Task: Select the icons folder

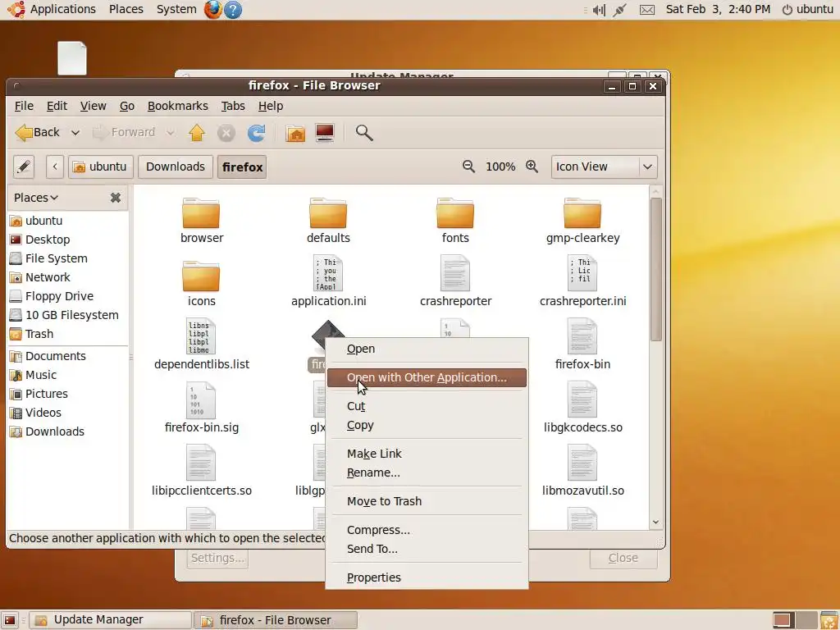Action: coord(202,284)
